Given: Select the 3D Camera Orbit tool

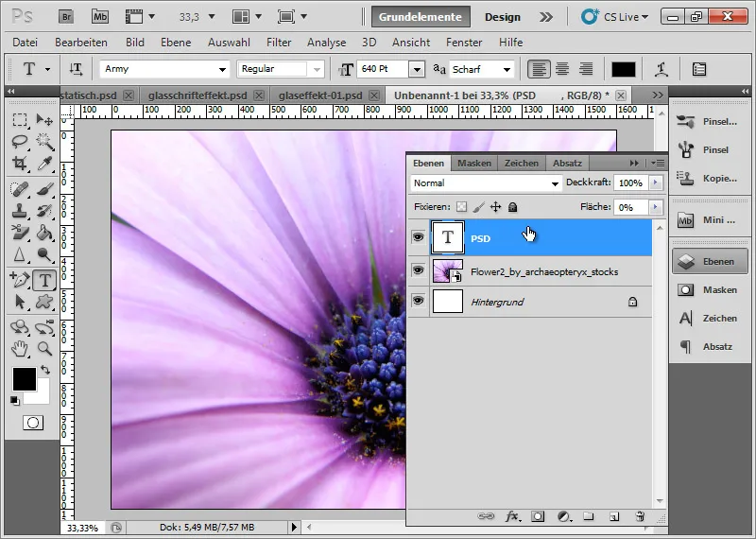Looking at the screenshot, I should pyautogui.click(x=44, y=327).
